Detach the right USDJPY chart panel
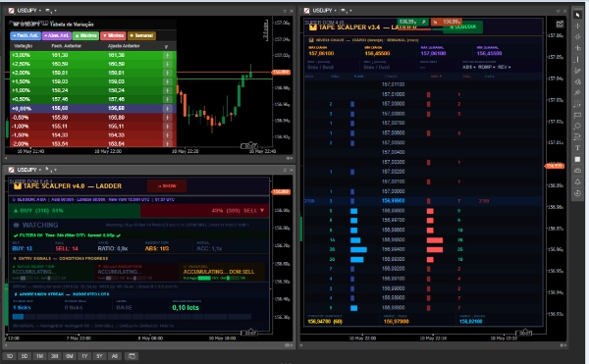Viewport: 589px width, 364px height. pos(559,11)
